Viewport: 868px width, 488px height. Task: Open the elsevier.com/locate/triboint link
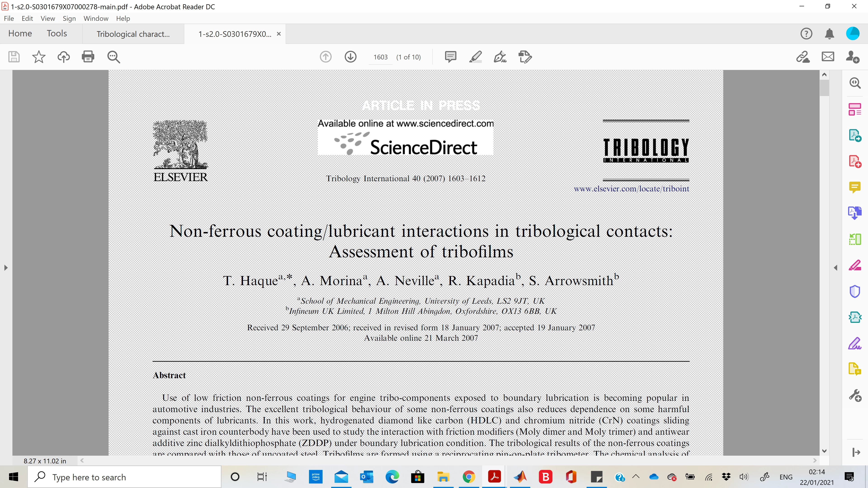[x=631, y=189]
